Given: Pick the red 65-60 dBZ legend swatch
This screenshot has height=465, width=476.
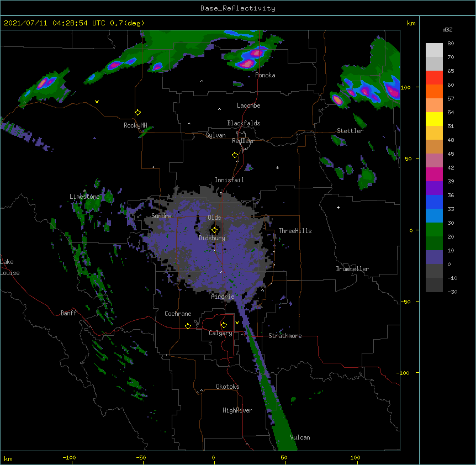Looking at the screenshot, I should pos(434,78).
